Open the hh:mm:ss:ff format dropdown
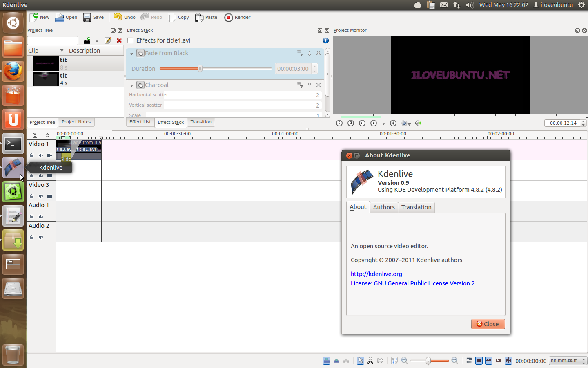 pos(568,361)
